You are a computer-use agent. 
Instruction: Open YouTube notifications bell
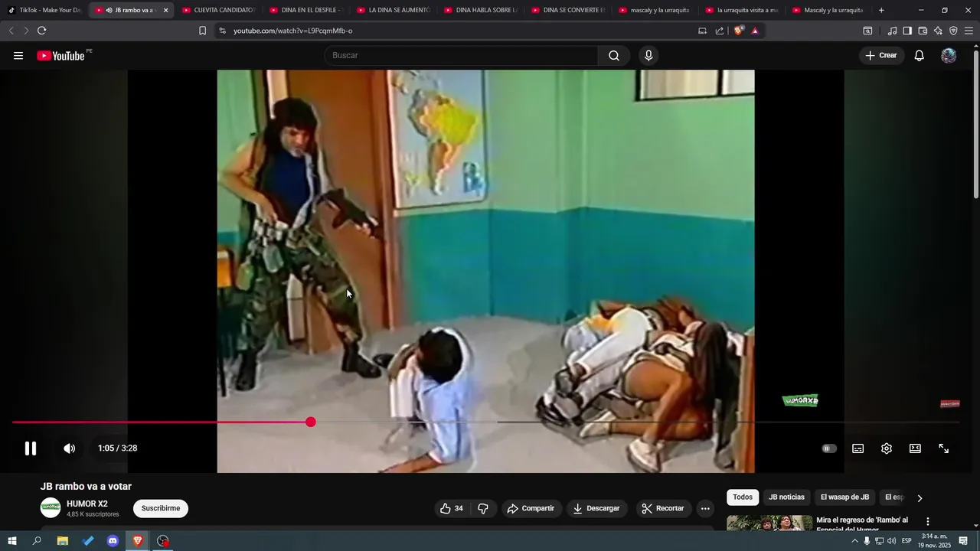920,56
